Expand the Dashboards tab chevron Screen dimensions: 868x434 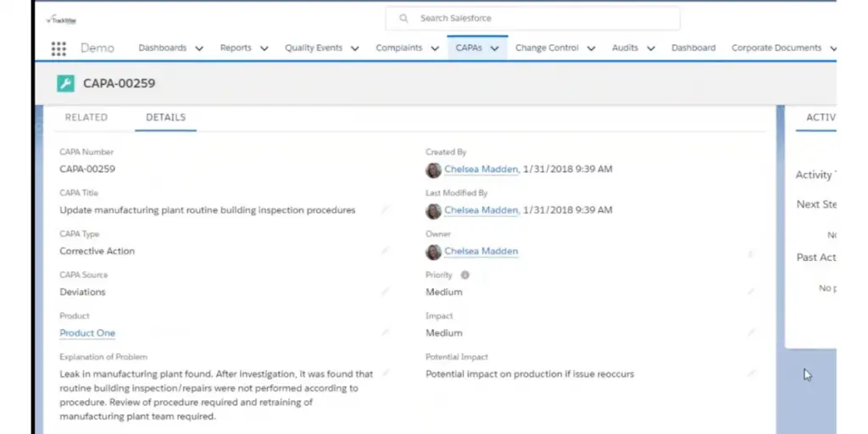coord(199,48)
